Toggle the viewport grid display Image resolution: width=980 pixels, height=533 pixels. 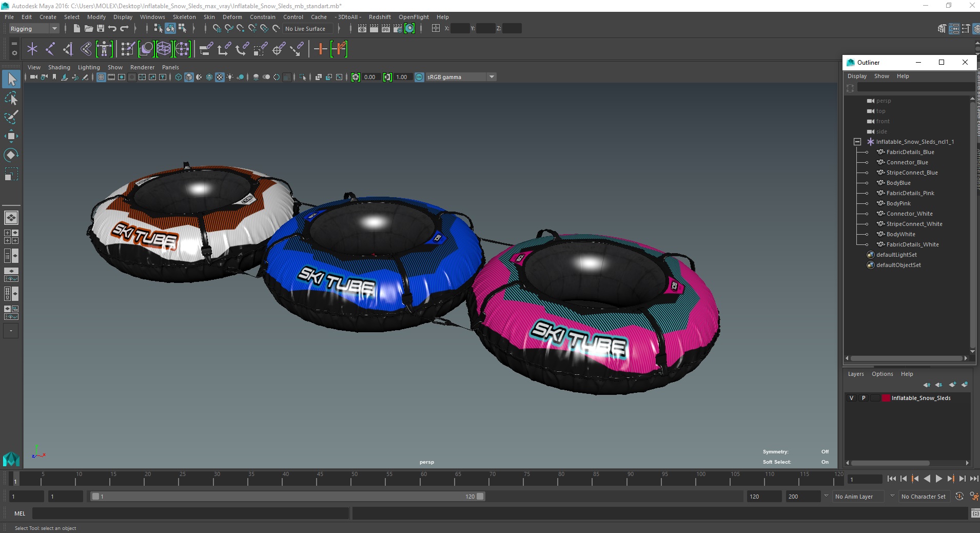[101, 77]
